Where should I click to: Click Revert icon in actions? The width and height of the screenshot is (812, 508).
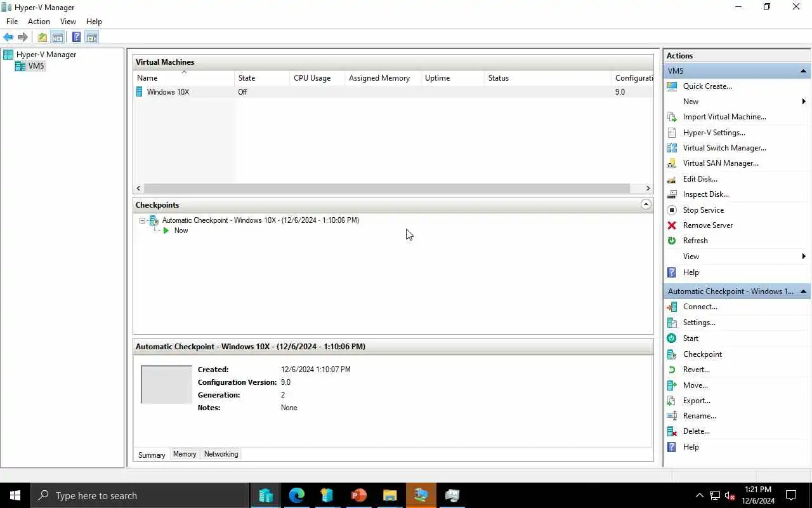(672, 370)
